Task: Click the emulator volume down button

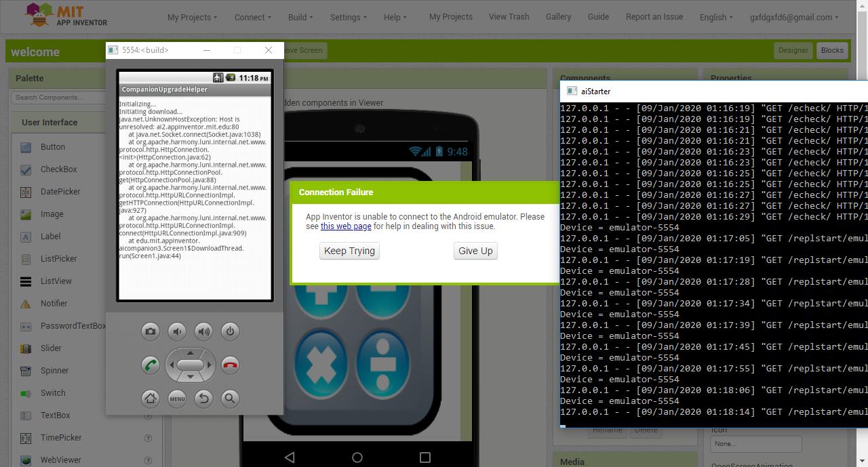Action: [177, 331]
